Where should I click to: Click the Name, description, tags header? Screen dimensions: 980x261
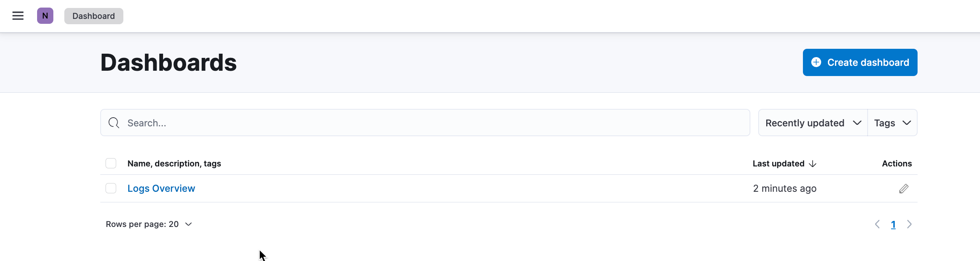(x=174, y=164)
